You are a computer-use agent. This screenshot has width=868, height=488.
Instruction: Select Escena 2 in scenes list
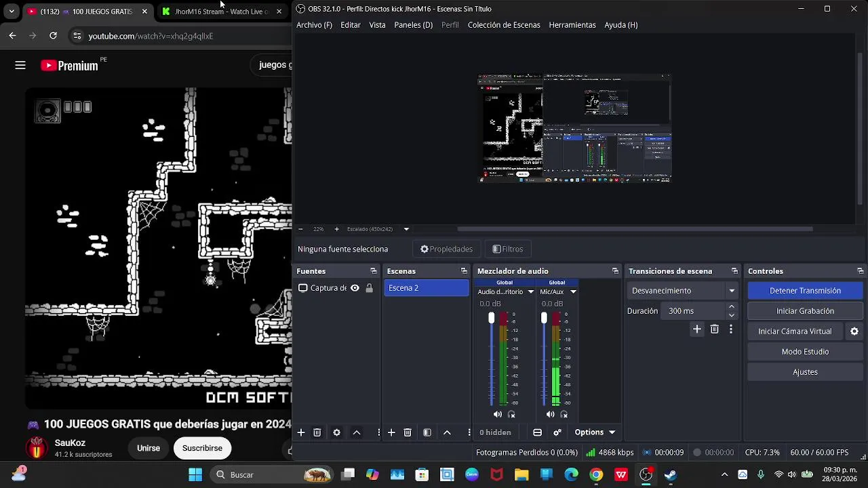pyautogui.click(x=426, y=288)
